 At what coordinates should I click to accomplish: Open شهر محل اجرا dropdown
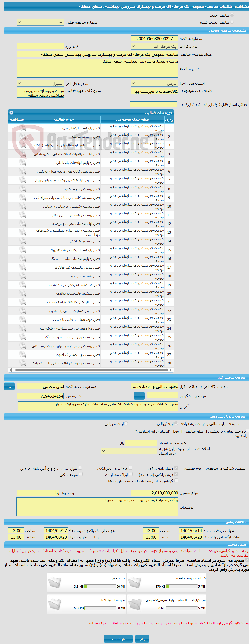click(40, 83)
